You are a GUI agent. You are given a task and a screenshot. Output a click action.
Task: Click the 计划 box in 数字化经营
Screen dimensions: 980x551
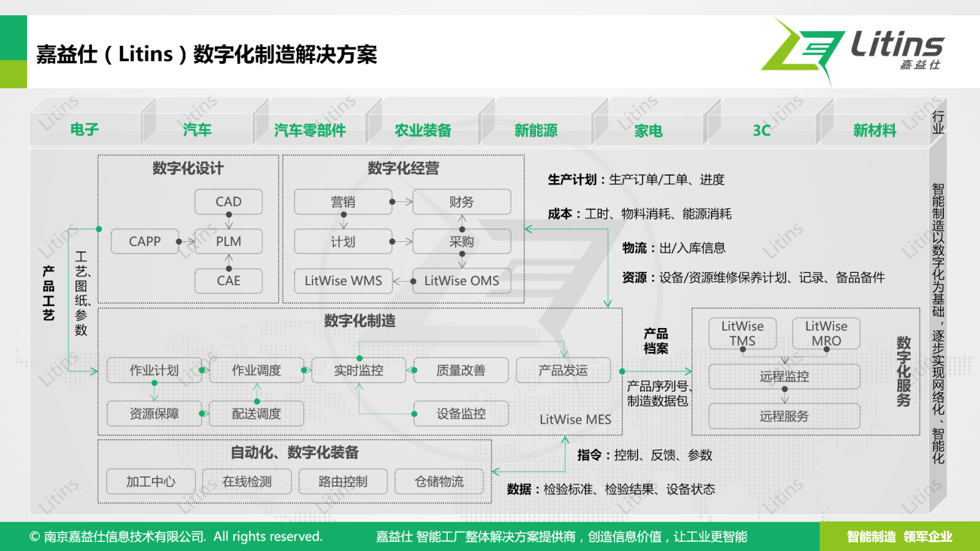pos(343,241)
